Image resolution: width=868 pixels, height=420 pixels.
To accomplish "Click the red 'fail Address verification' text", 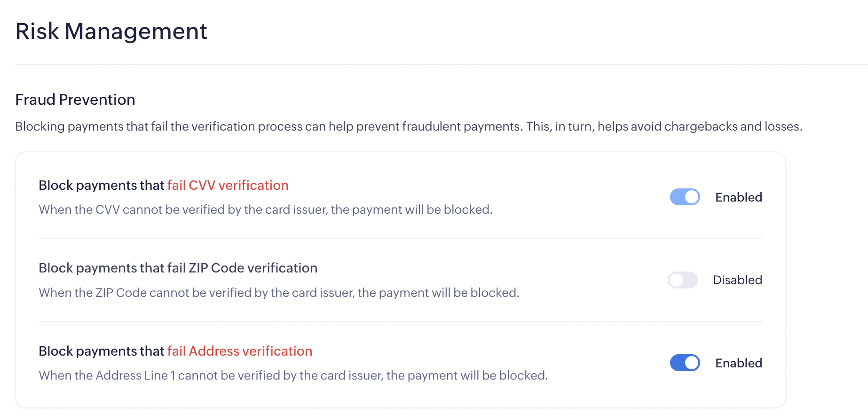I will (239, 351).
